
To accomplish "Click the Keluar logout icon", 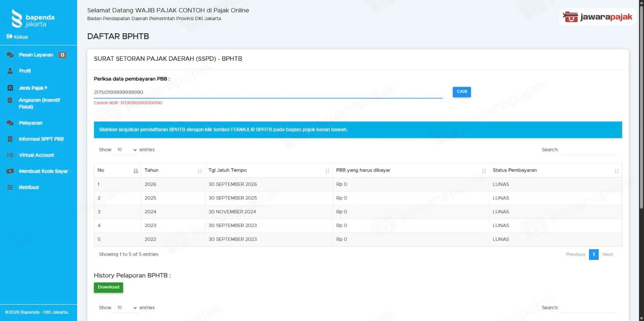I will pos(10,37).
